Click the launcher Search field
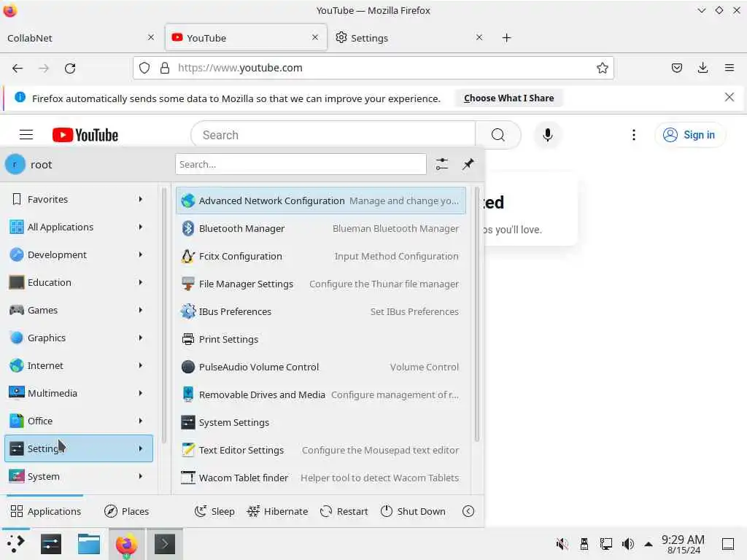747x560 pixels. pos(301,164)
